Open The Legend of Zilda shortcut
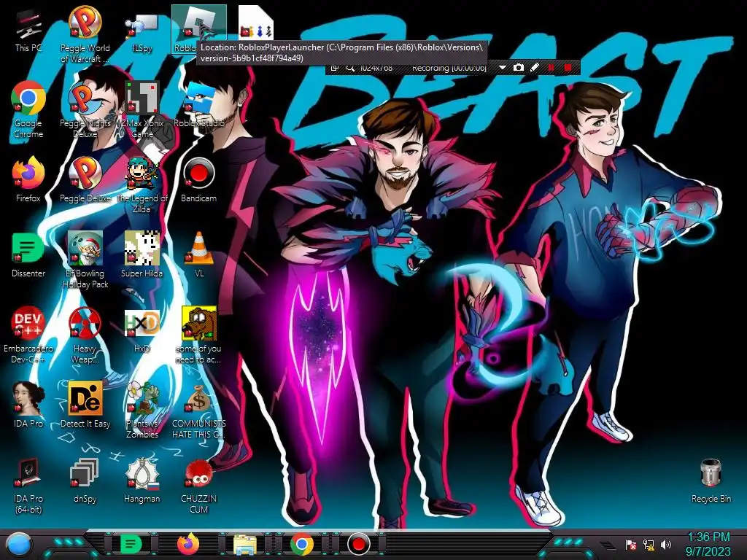This screenshot has height=560, width=747. 142,184
